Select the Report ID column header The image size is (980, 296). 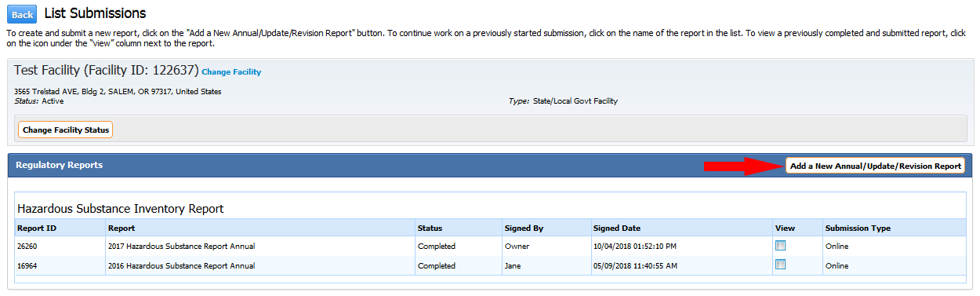pyautogui.click(x=36, y=228)
